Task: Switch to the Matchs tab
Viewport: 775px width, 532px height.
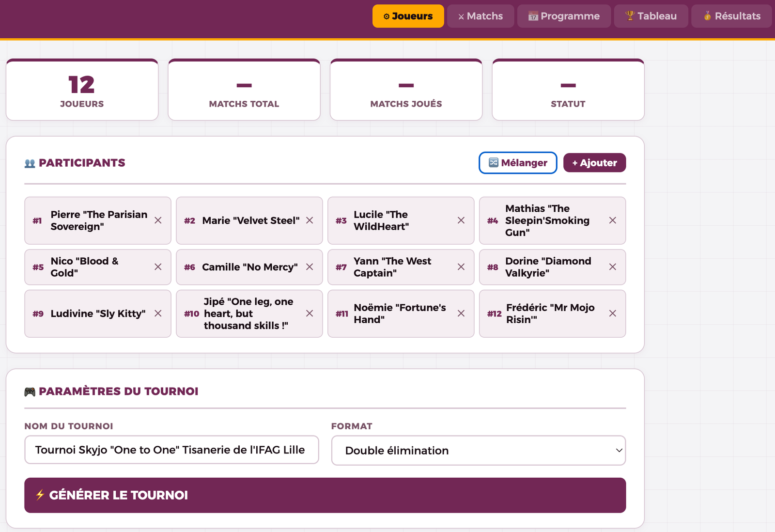Action: click(480, 16)
